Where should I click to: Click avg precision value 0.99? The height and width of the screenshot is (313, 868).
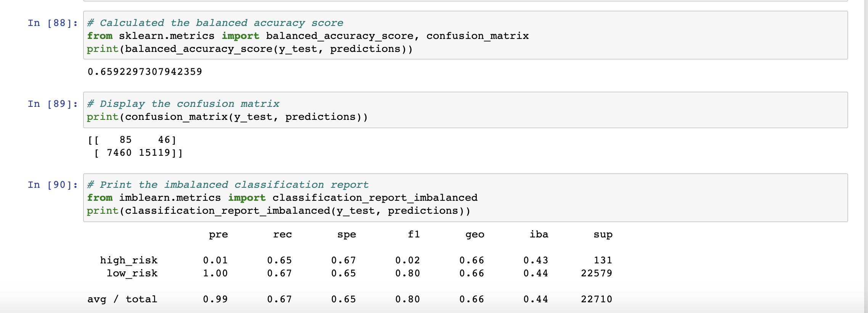(x=215, y=299)
